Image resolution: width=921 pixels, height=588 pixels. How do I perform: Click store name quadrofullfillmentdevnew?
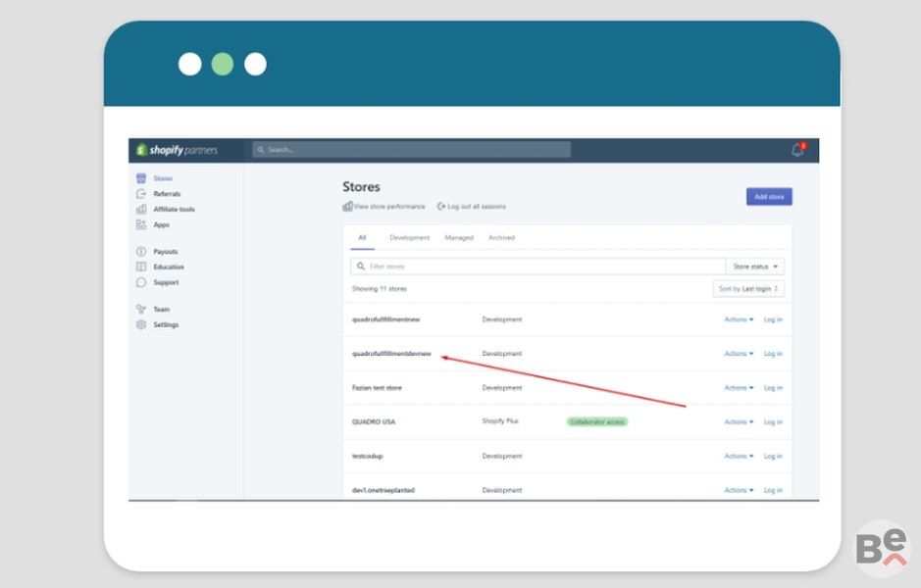pos(391,353)
